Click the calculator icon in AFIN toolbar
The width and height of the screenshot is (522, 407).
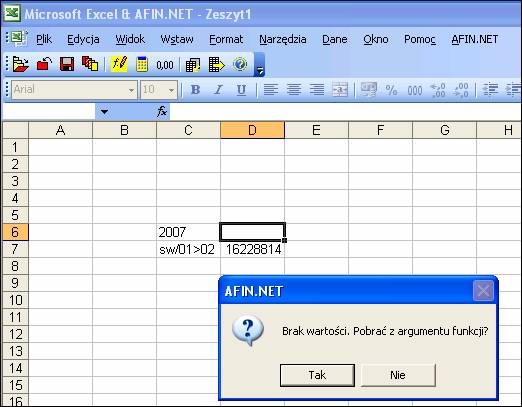[142, 64]
